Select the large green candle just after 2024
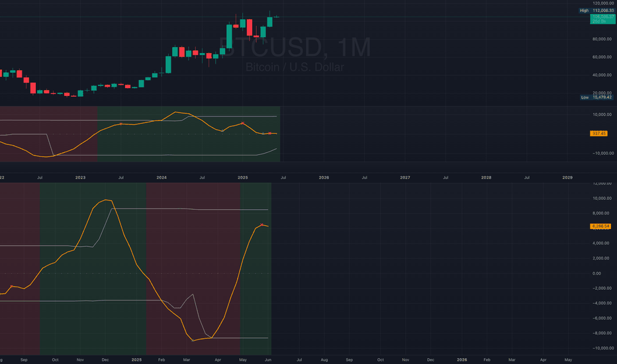This screenshot has height=364, width=617. pyautogui.click(x=168, y=65)
